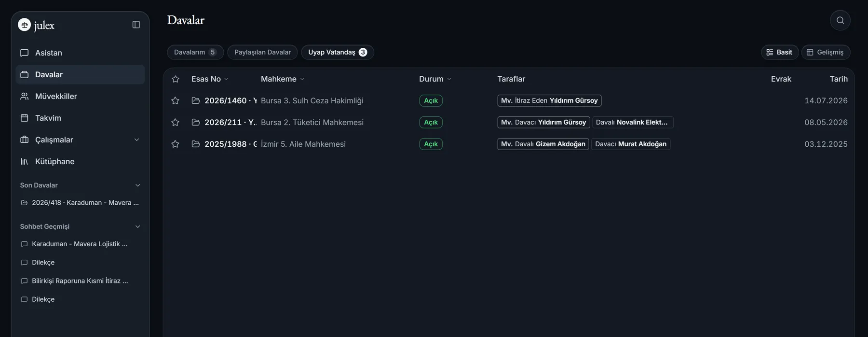Click the julex logo icon
868x337 pixels.
pyautogui.click(x=24, y=25)
